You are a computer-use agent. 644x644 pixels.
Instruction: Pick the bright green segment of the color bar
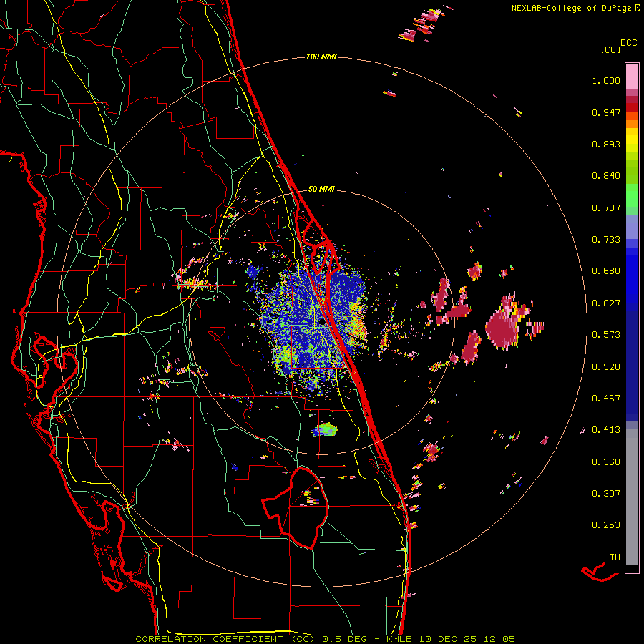click(x=632, y=196)
